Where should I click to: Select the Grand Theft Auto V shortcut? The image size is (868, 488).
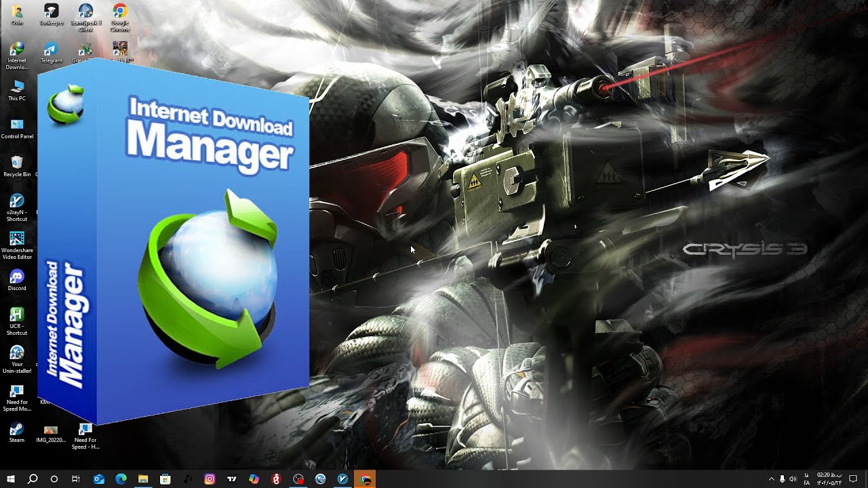(85, 52)
